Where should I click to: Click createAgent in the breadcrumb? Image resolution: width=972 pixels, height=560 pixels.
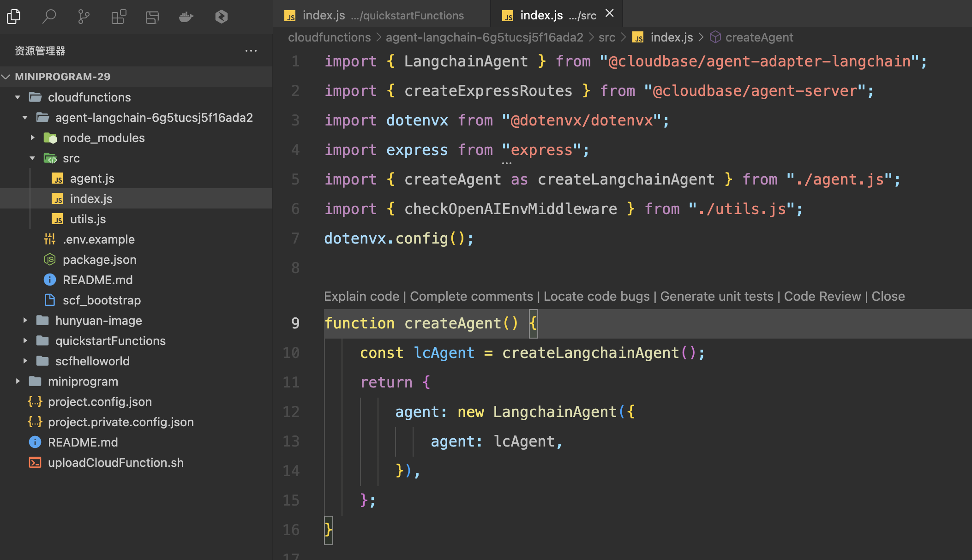tap(759, 37)
